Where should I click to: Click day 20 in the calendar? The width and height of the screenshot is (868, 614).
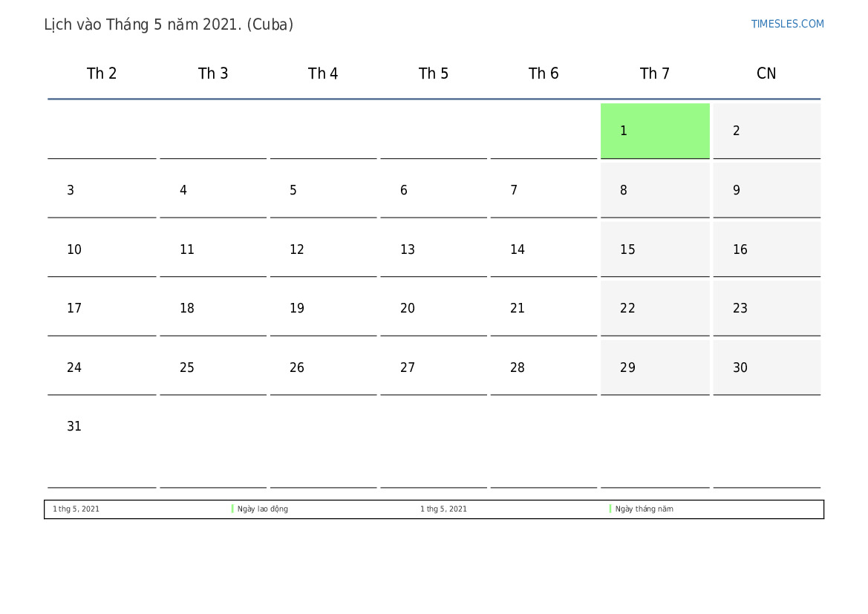pyautogui.click(x=434, y=308)
